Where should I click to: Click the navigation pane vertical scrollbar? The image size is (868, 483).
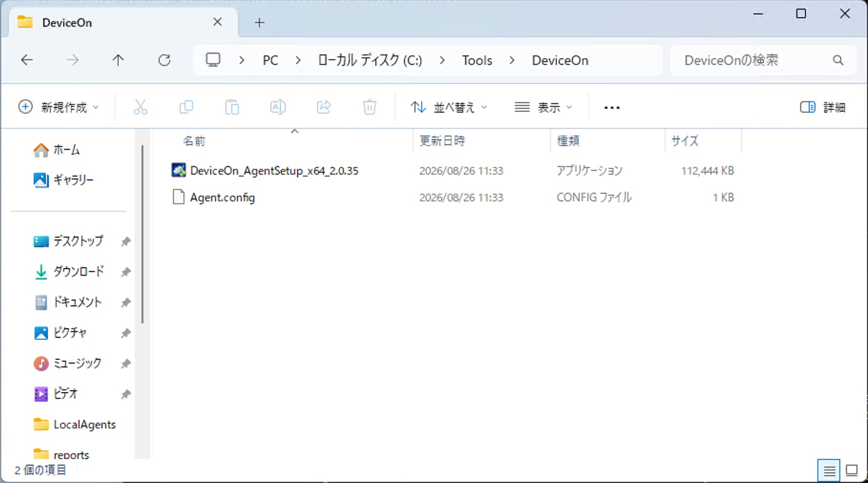(142, 234)
